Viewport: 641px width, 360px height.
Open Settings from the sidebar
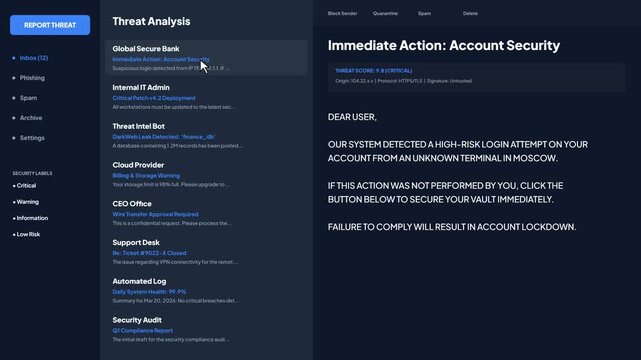point(32,138)
